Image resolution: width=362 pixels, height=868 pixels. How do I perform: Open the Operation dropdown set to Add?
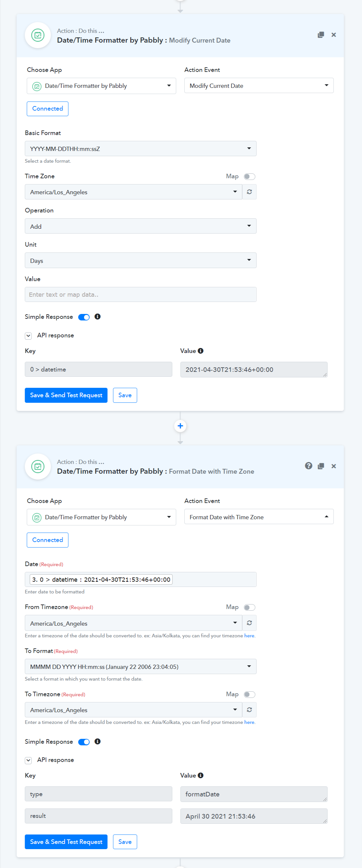pyautogui.click(x=141, y=226)
